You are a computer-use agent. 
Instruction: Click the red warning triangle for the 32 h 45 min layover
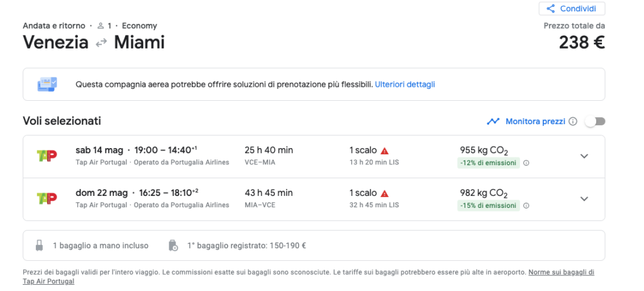pyautogui.click(x=384, y=193)
